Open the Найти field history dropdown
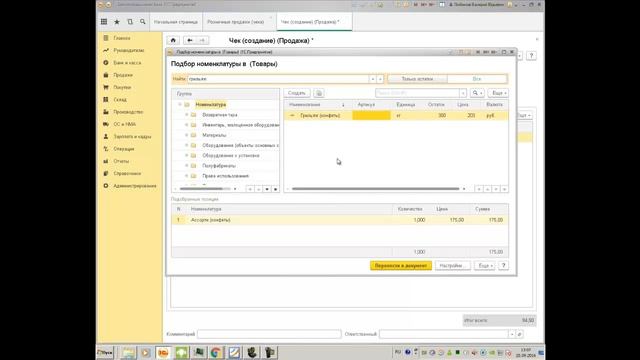 [373, 79]
